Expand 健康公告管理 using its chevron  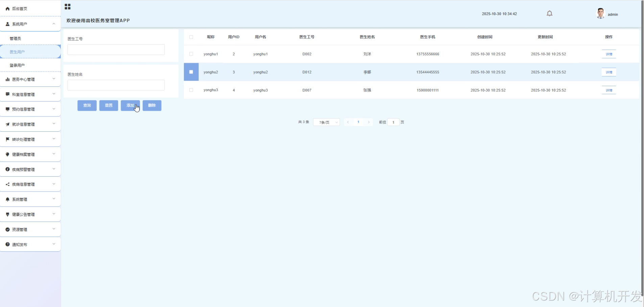[x=54, y=214]
